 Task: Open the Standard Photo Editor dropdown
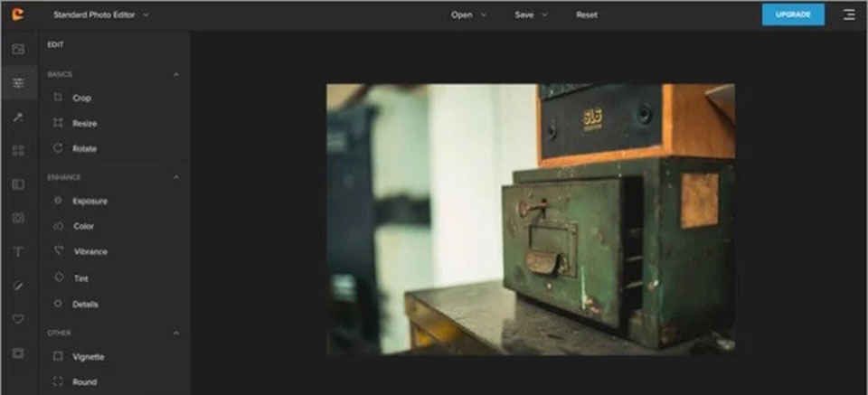click(x=101, y=15)
